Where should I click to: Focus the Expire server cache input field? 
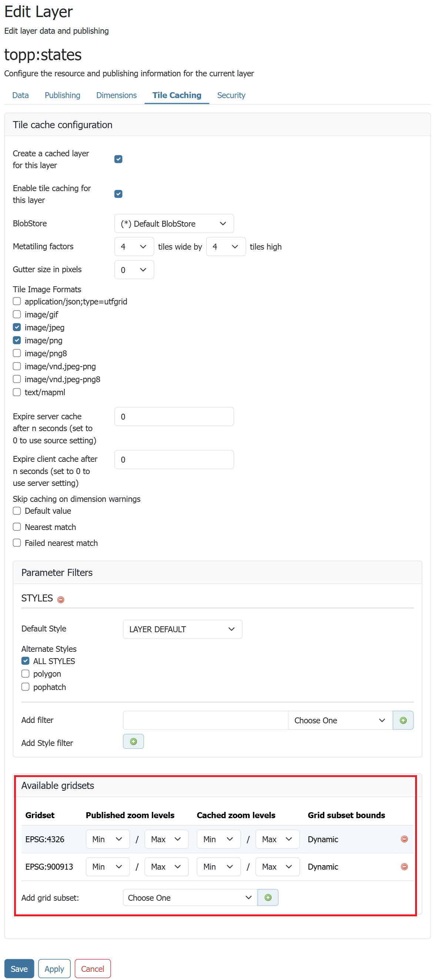point(174,417)
